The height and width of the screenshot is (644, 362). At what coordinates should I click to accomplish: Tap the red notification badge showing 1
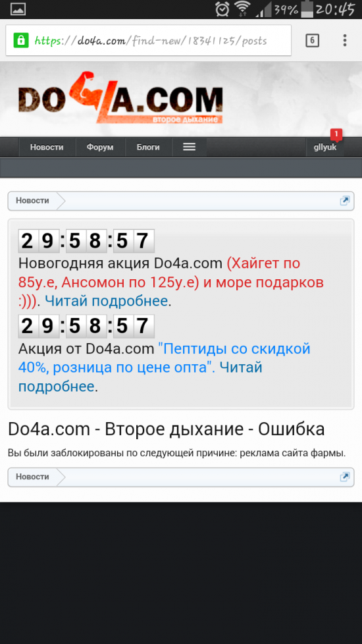pos(336,134)
